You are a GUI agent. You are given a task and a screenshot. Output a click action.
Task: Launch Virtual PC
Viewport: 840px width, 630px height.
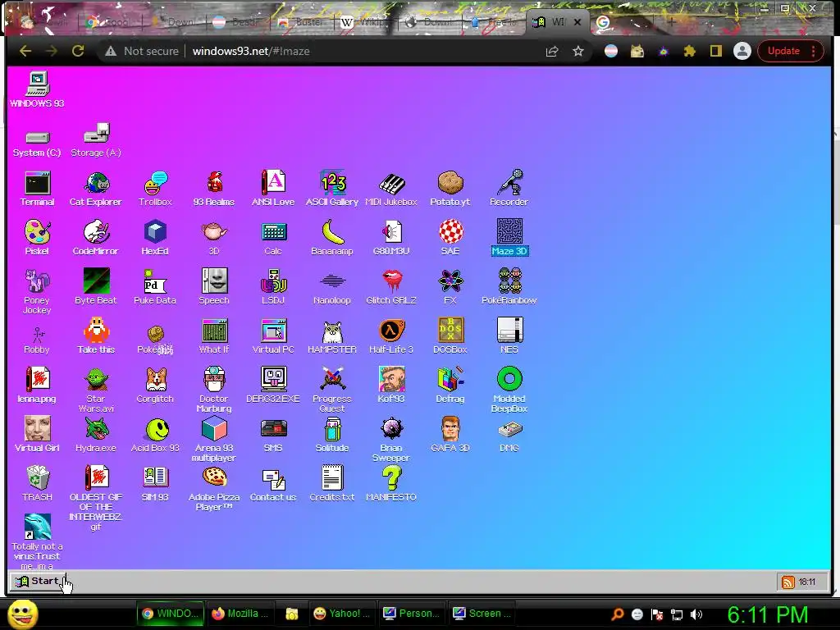coord(273,336)
